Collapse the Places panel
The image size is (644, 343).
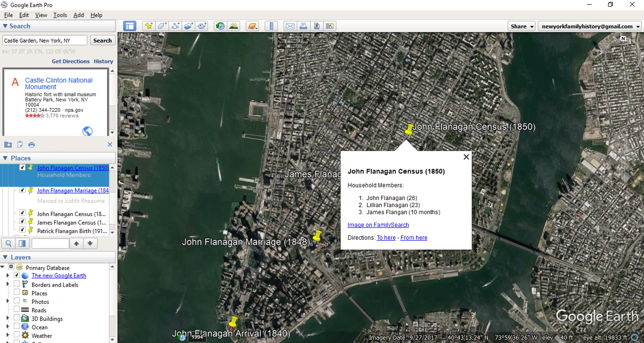click(6, 158)
